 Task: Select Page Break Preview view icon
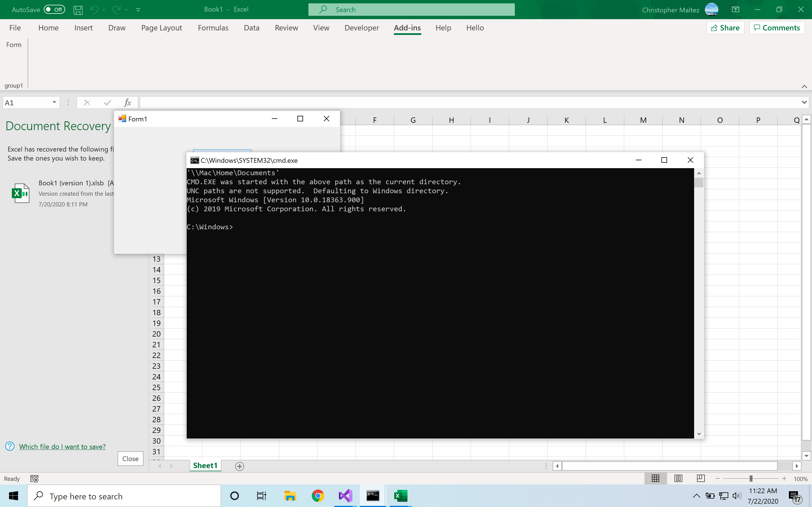pos(701,479)
